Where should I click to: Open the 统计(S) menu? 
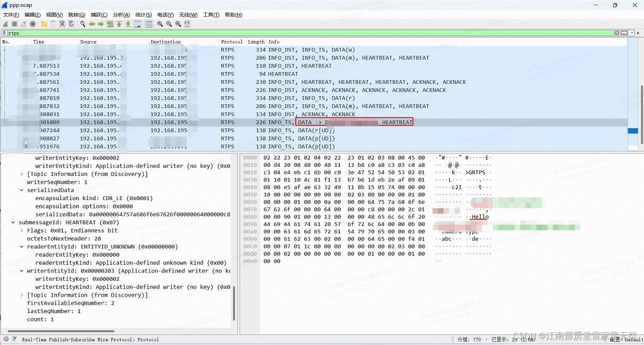click(143, 15)
